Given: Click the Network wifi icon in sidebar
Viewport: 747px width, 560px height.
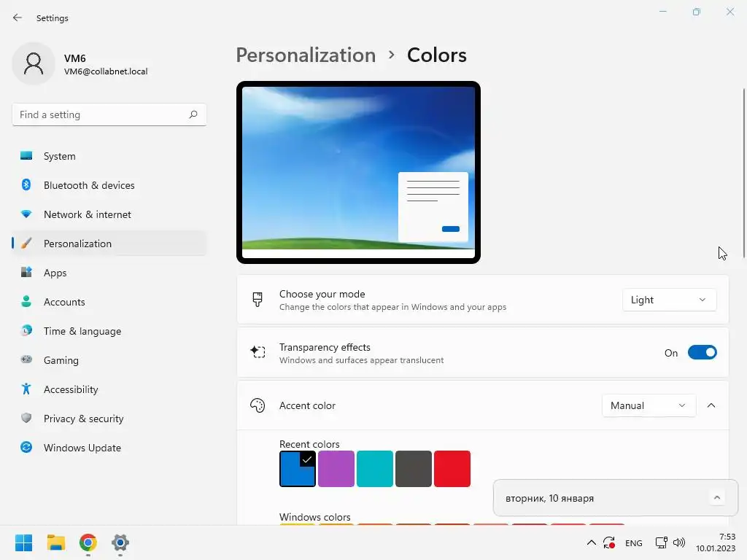Looking at the screenshot, I should [x=26, y=214].
